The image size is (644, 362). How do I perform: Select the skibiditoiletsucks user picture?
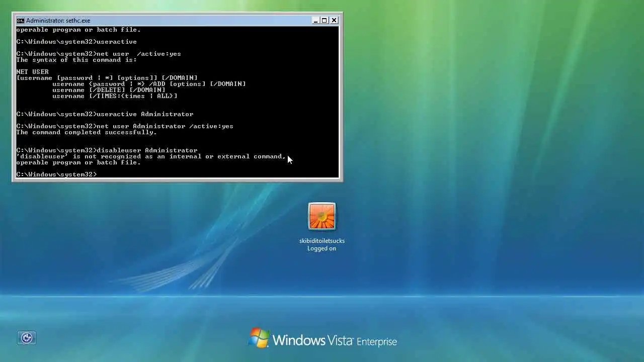(322, 216)
